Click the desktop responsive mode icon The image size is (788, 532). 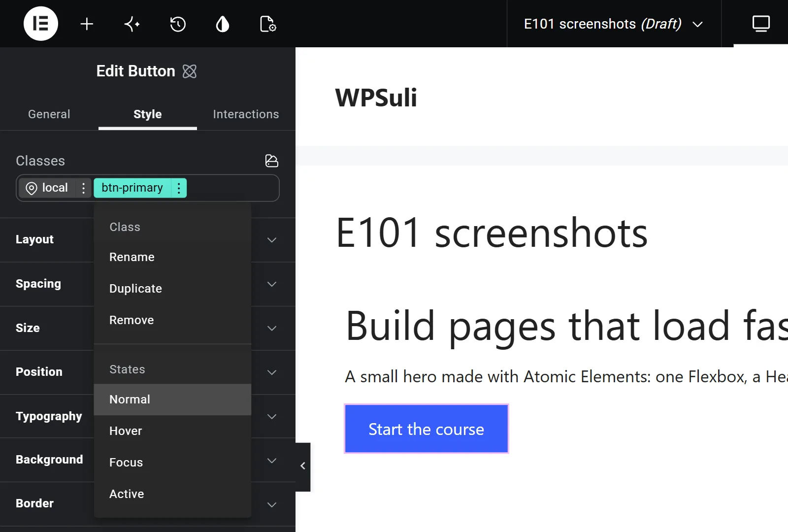(761, 24)
